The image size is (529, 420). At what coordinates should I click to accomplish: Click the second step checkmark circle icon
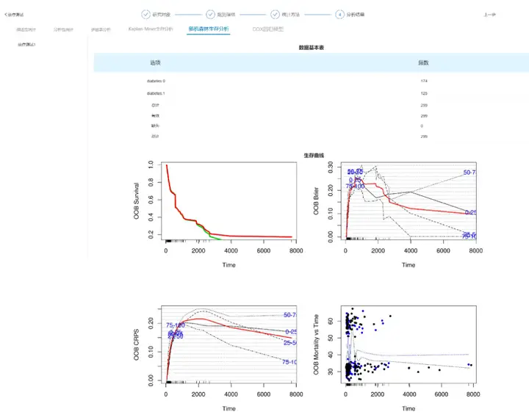pos(210,15)
